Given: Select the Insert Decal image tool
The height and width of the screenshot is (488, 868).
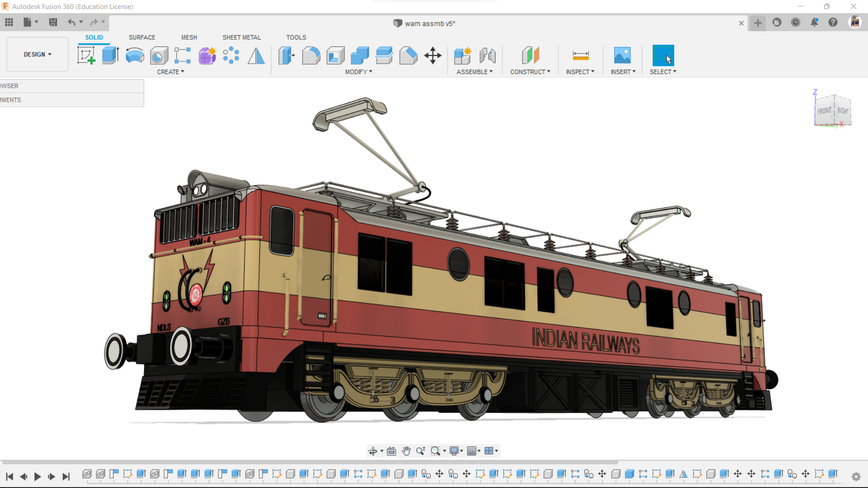Looking at the screenshot, I should [x=623, y=56].
